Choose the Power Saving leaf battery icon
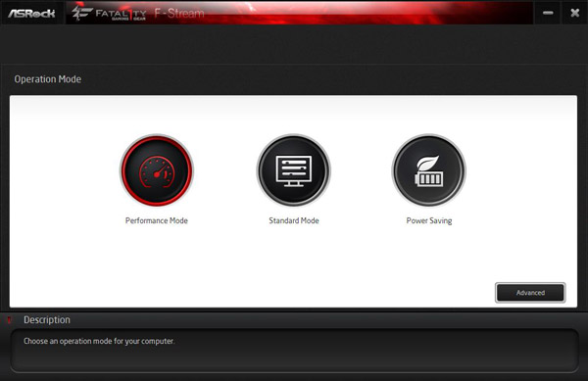Screen dimensions: 588x381 tap(429, 170)
